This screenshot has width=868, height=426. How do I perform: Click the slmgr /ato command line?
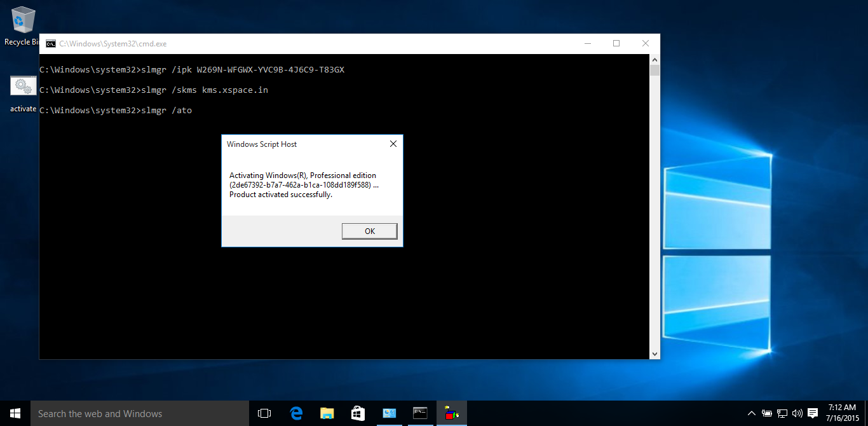[x=116, y=111]
